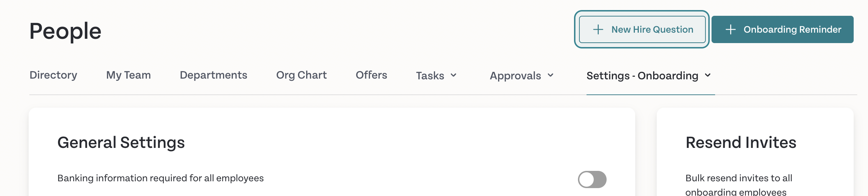This screenshot has height=196, width=868.
Task: Open the Settings - Onboarding dropdown
Action: 648,75
